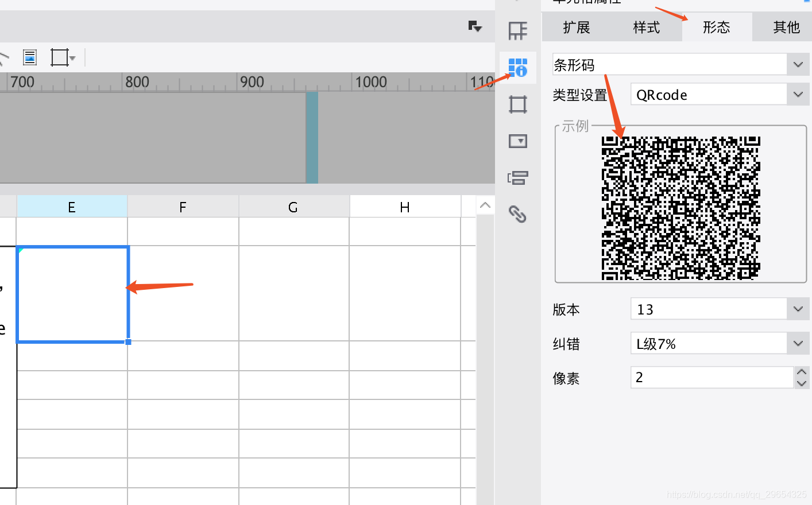Open the floating element panel icon

click(518, 104)
